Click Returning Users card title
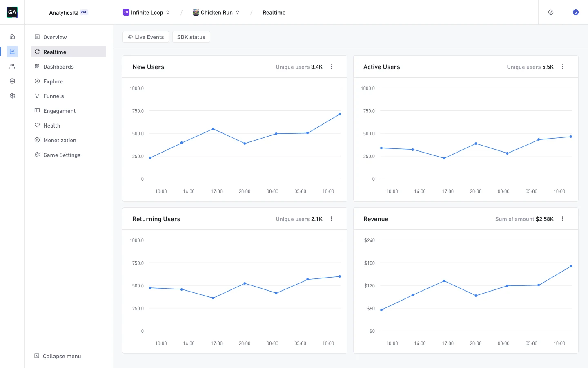The width and height of the screenshot is (588, 368). (156, 219)
